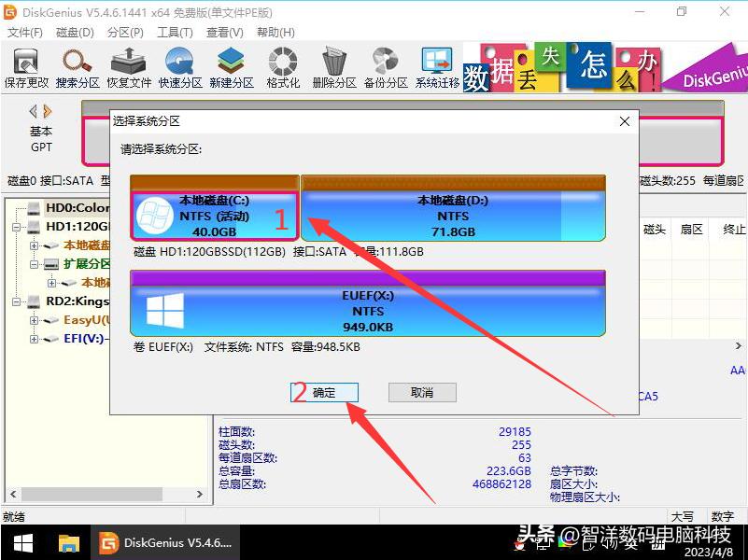This screenshot has height=560, width=748.
Task: Select the 本地磁盘(C:) partition in the dialog
Action: click(214, 215)
